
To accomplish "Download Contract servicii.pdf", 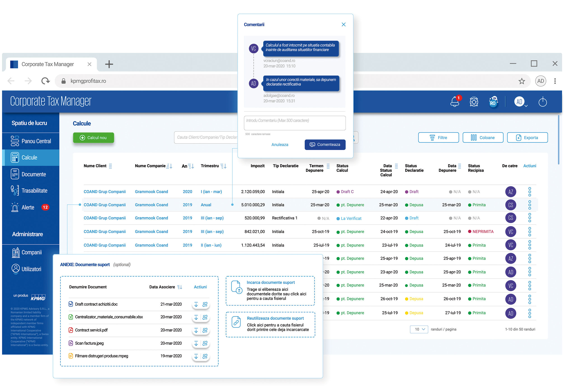I will click(196, 331).
